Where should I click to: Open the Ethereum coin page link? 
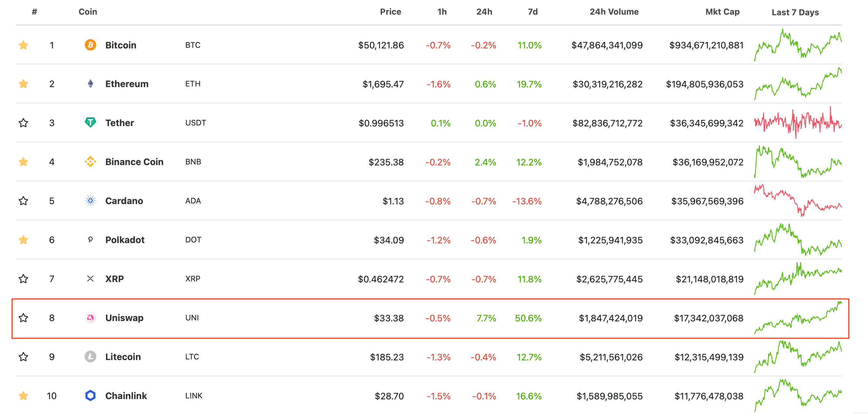127,84
